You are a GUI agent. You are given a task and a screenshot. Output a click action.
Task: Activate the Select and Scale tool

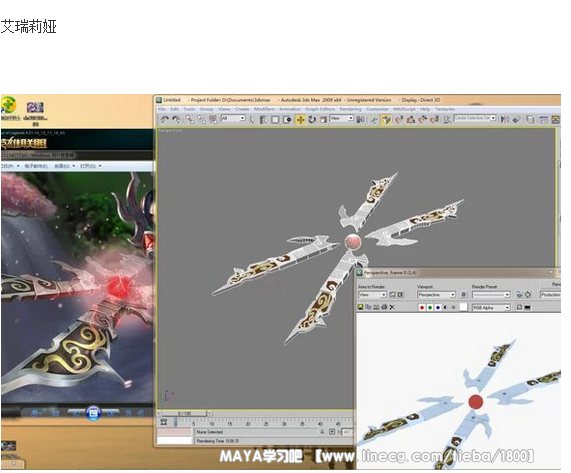pyautogui.click(x=323, y=119)
